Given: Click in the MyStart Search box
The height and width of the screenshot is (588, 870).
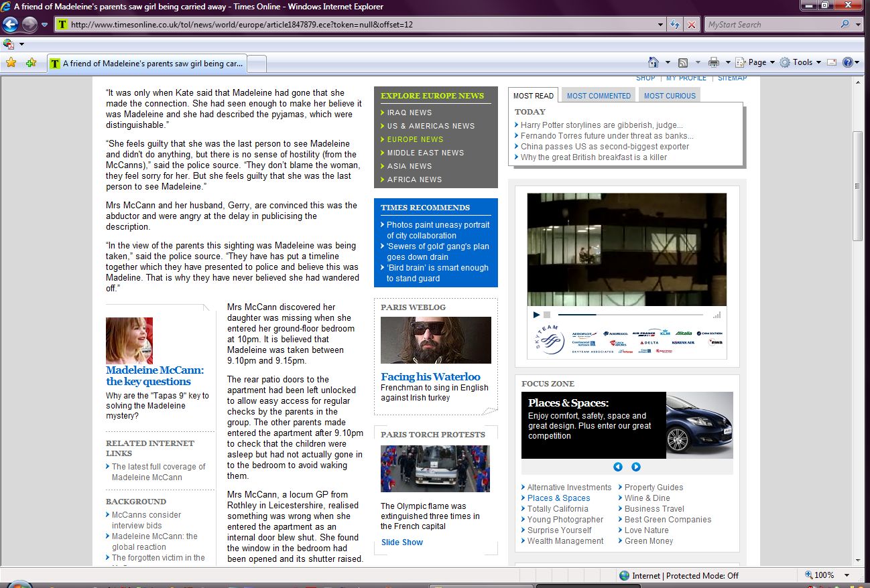Looking at the screenshot, I should 771,25.
